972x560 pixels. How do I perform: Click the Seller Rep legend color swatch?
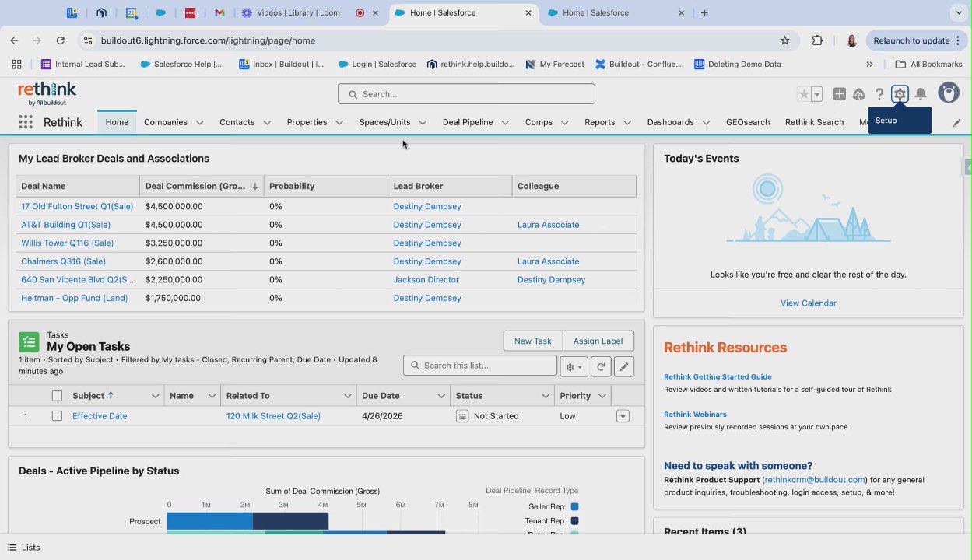[574, 507]
